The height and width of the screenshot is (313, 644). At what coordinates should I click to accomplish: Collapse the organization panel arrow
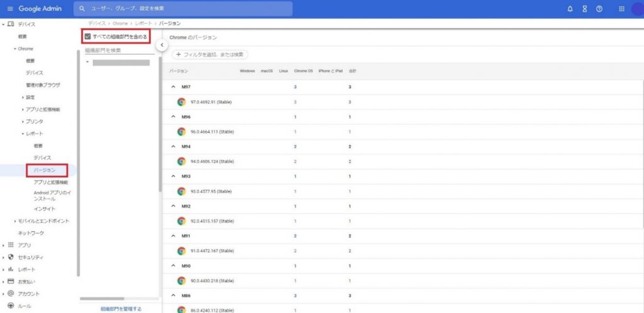(162, 45)
